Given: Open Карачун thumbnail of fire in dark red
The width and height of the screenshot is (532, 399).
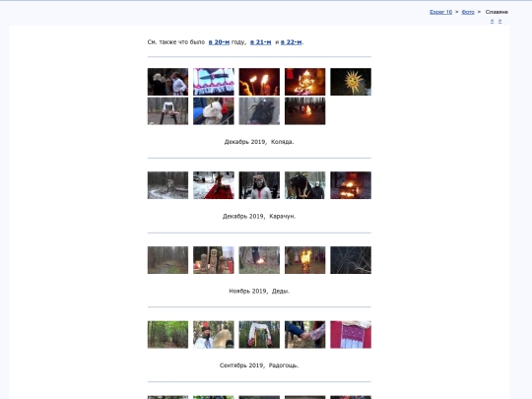Looking at the screenshot, I should click(351, 185).
